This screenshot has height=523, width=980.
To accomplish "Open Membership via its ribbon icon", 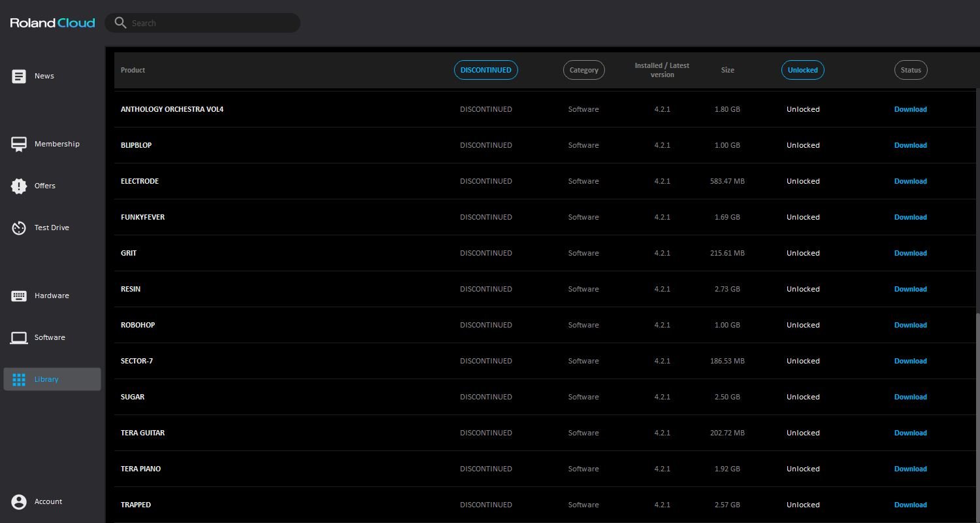I will (19, 144).
